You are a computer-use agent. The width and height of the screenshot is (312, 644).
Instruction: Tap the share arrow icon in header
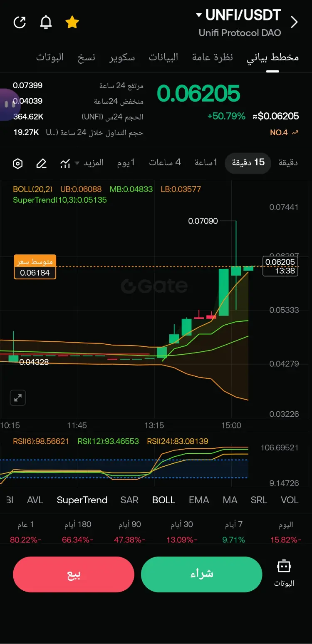click(x=20, y=22)
